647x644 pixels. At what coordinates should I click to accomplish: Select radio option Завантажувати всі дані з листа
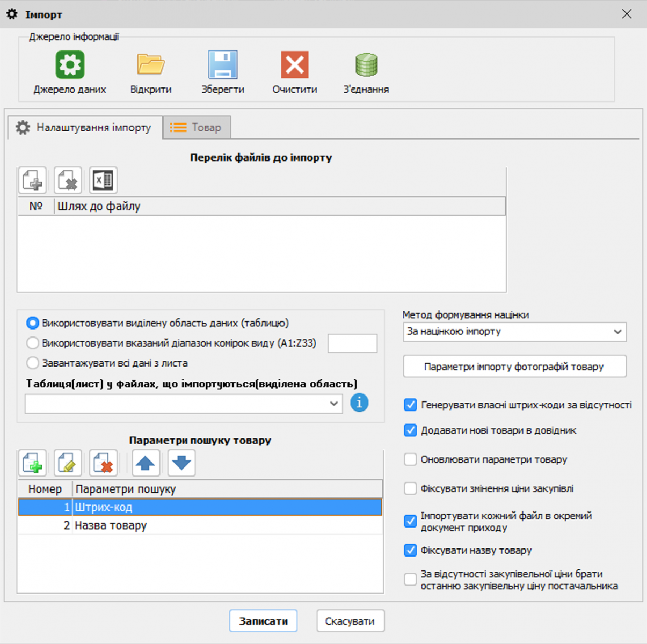click(x=33, y=363)
